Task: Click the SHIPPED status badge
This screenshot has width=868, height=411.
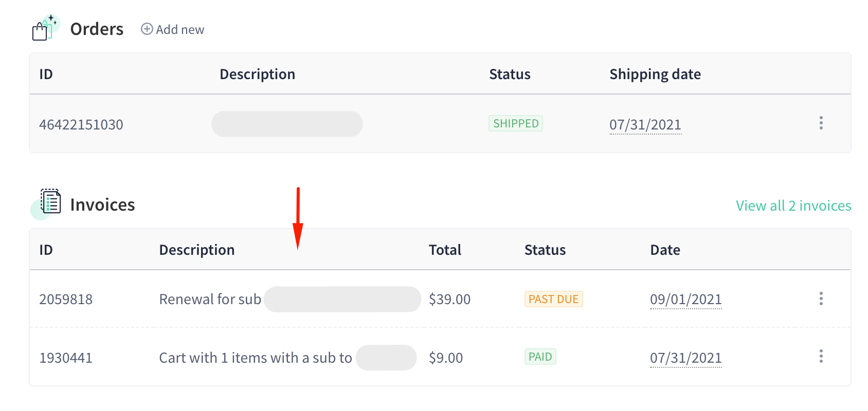Action: [x=516, y=123]
